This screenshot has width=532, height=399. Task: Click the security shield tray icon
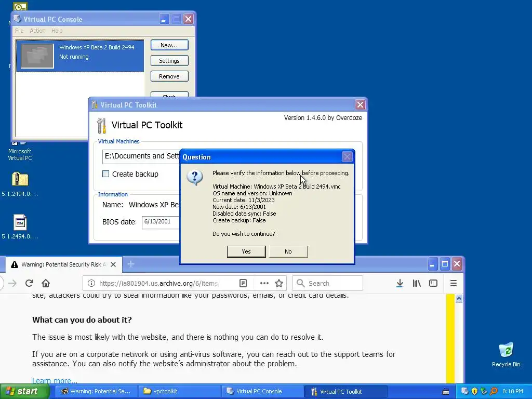(x=475, y=391)
